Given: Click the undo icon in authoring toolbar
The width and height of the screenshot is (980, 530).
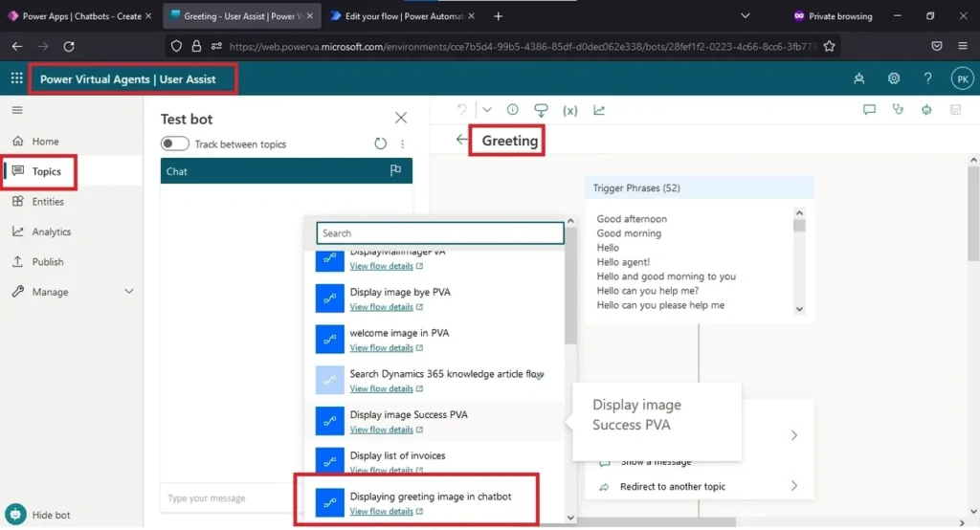Looking at the screenshot, I should (x=461, y=110).
